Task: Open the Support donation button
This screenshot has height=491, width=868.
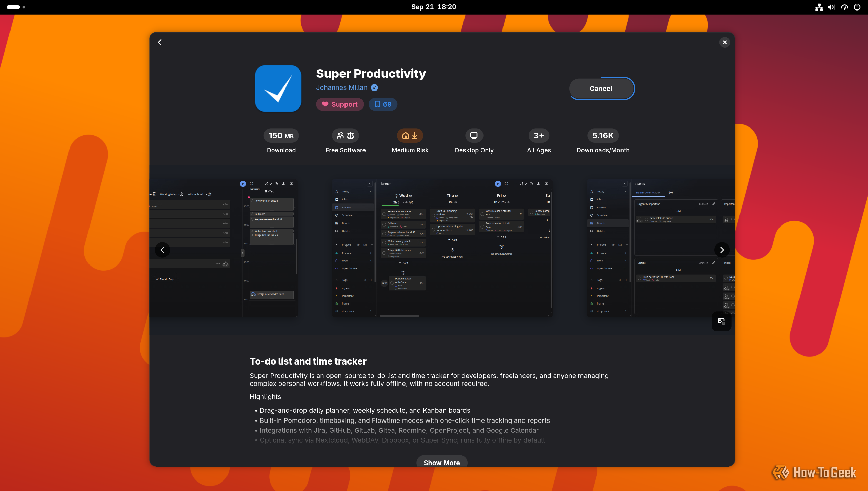Action: pyautogui.click(x=340, y=104)
